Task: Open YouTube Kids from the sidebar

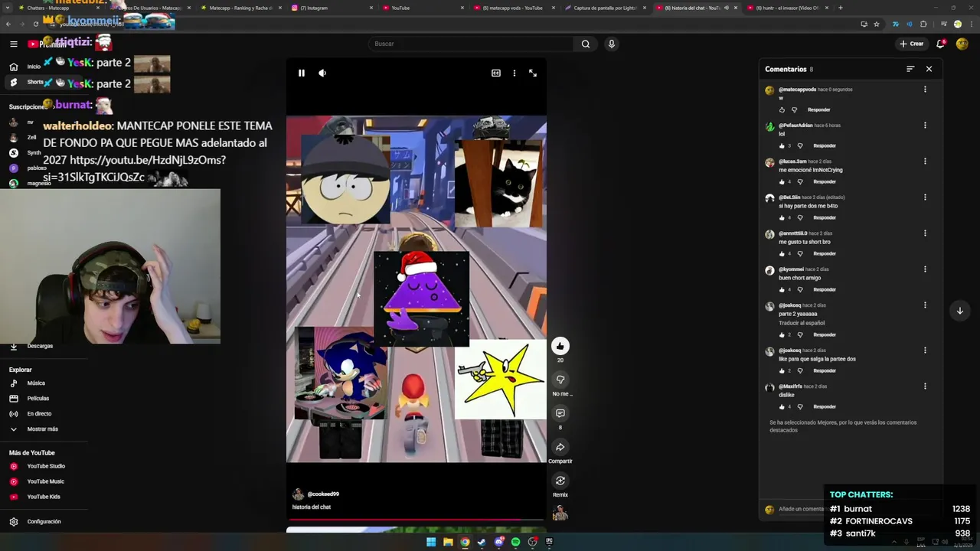Action: [43, 497]
